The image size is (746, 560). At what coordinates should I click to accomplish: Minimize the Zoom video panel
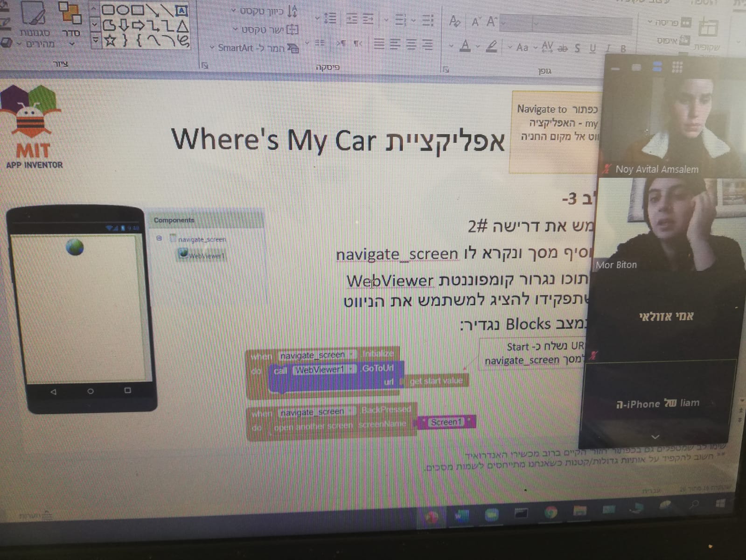pos(615,68)
